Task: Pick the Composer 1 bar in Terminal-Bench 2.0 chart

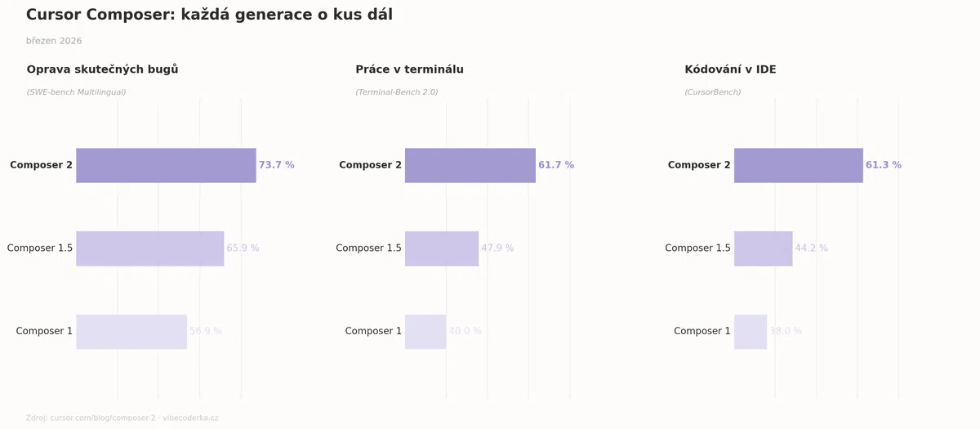Action: tap(425, 332)
